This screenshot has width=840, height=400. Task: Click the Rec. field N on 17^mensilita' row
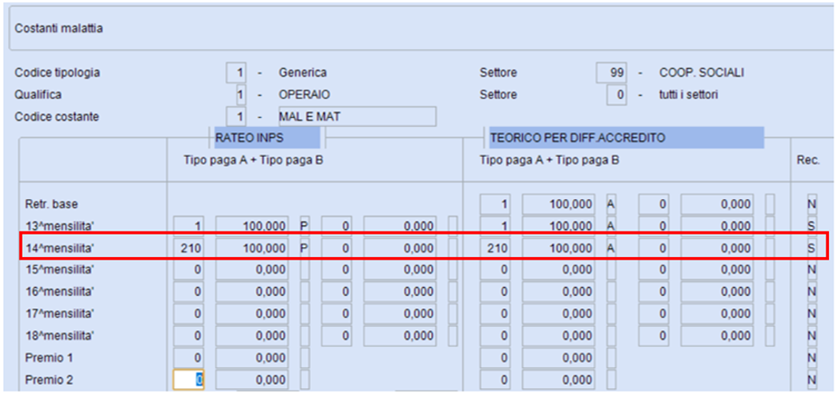(x=812, y=314)
